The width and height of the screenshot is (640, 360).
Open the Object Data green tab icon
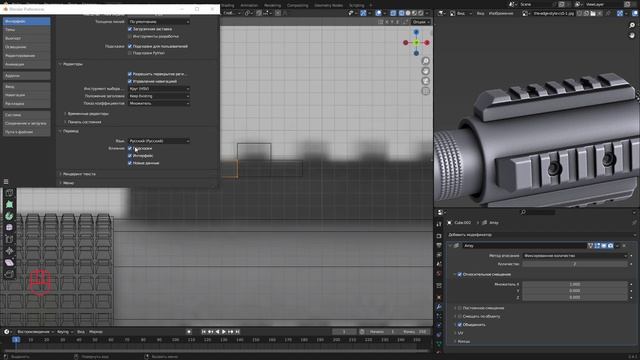tap(439, 344)
